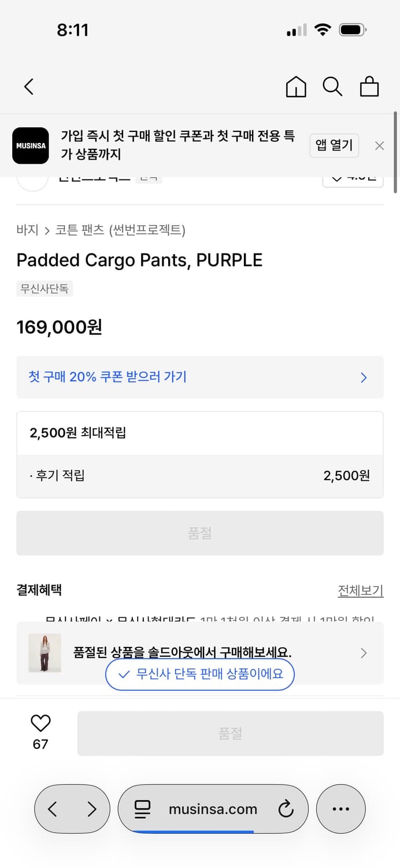400x868 pixels.
Task: Tap the musinsa.com address bar
Action: tap(214, 808)
